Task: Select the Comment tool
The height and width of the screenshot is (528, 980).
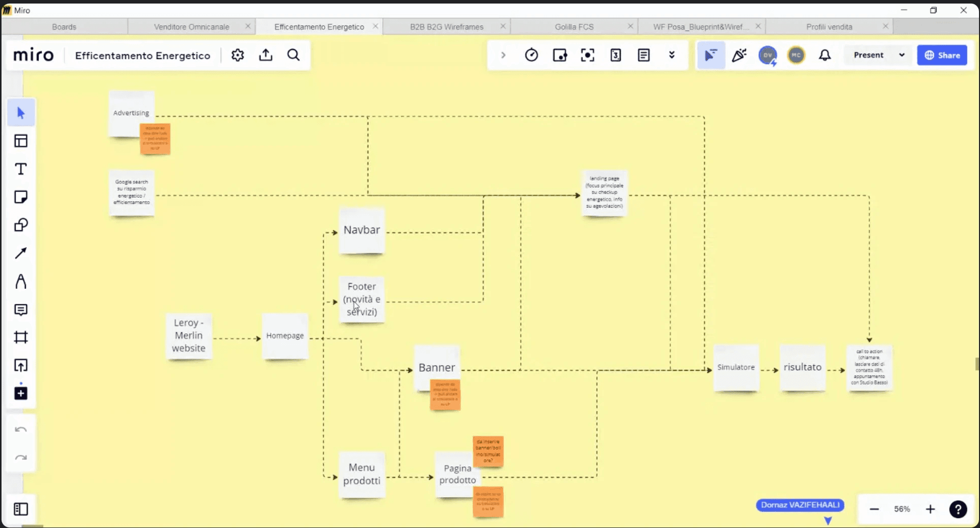Action: click(x=21, y=310)
